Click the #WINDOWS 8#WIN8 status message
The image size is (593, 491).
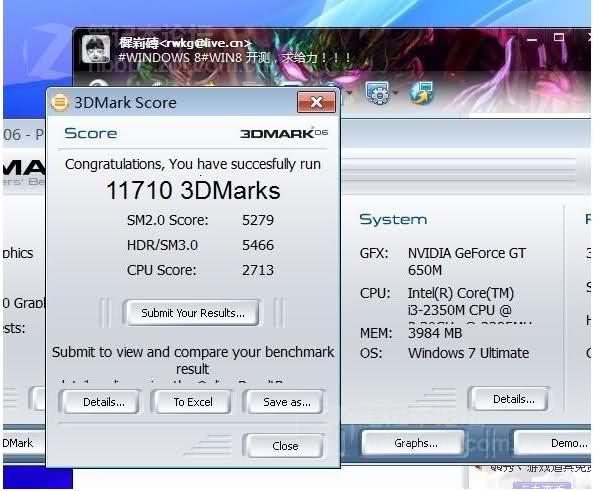coord(234,58)
